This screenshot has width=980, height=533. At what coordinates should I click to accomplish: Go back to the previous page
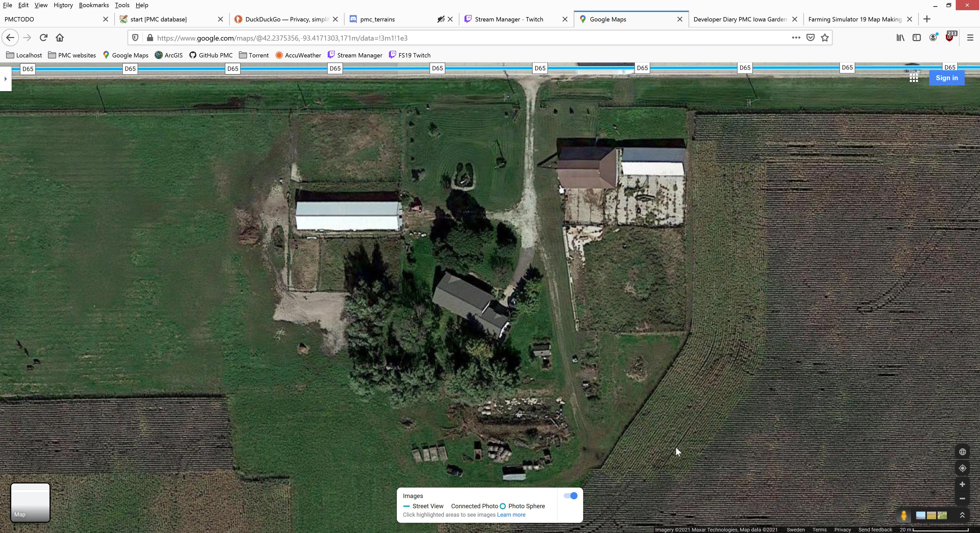pyautogui.click(x=10, y=38)
